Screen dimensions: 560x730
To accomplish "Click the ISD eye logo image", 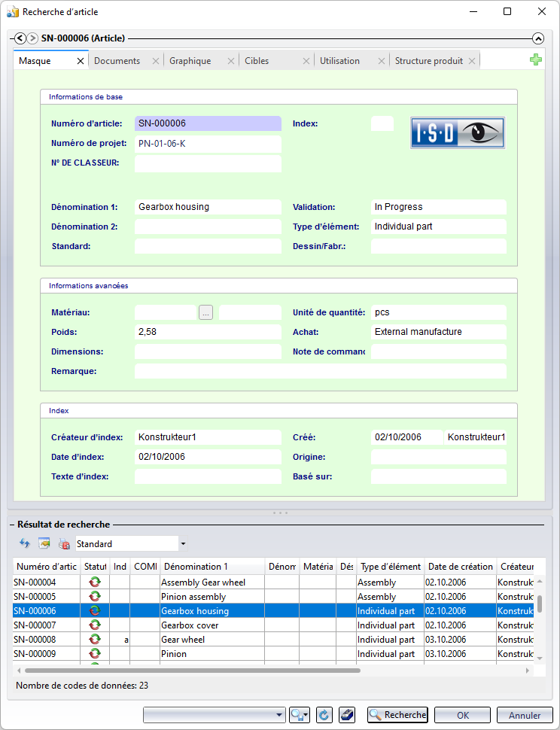I will click(458, 132).
